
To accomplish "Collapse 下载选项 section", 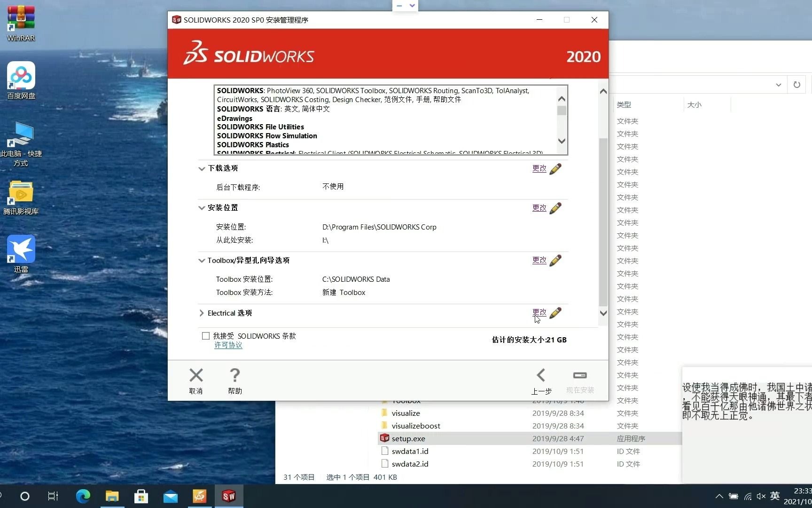I will 202,168.
